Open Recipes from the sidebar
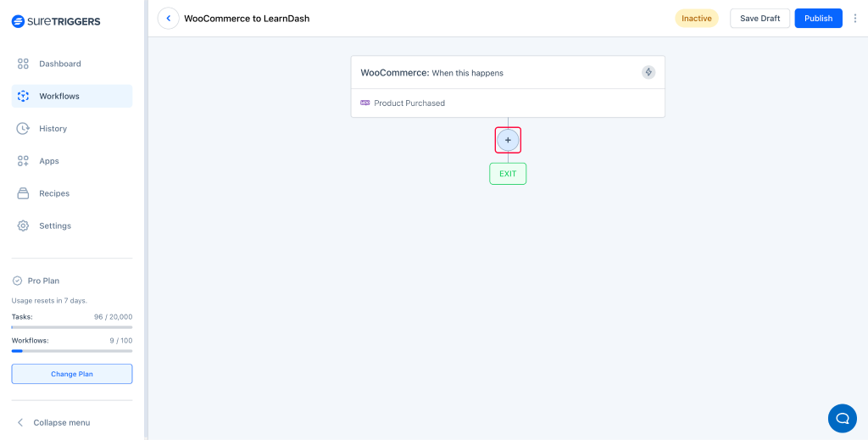 click(72, 193)
